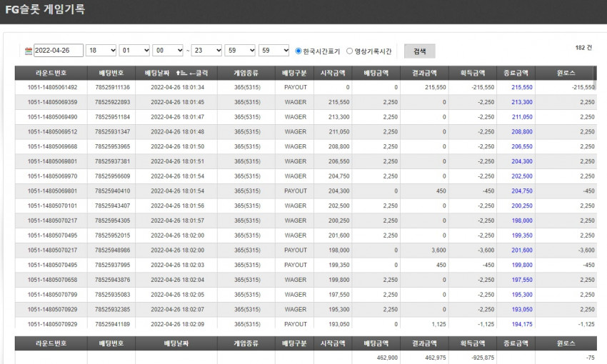Click the ending amount link 202,500
607x364 pixels.
point(522,176)
